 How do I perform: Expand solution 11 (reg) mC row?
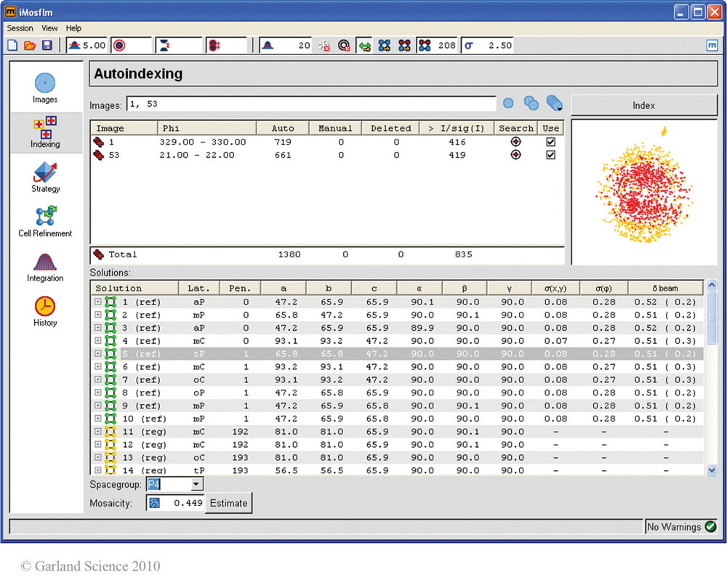[x=97, y=432]
